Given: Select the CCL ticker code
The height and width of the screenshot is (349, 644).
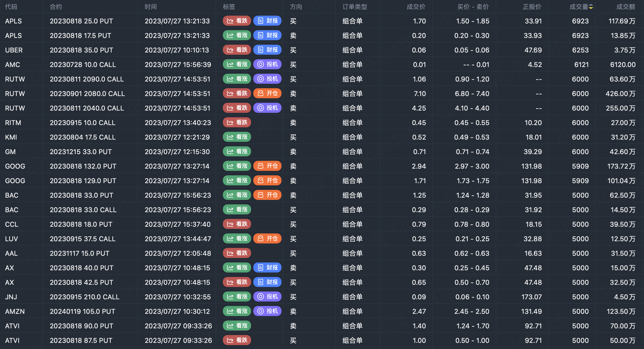Looking at the screenshot, I should click(12, 224).
